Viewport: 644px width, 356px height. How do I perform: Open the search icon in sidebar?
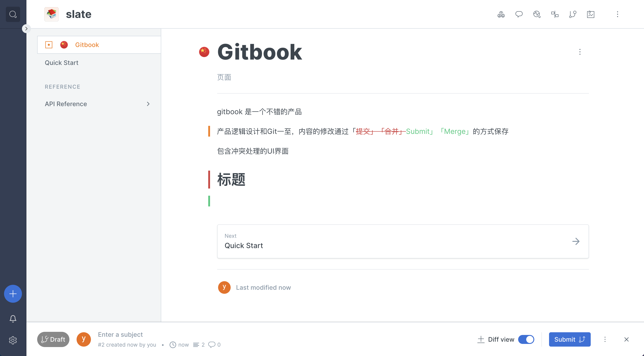click(13, 14)
